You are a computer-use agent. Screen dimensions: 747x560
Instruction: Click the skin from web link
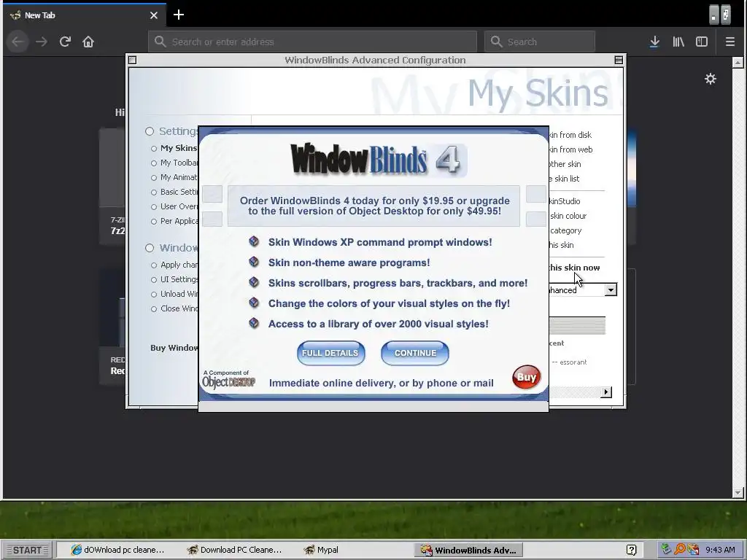570,149
